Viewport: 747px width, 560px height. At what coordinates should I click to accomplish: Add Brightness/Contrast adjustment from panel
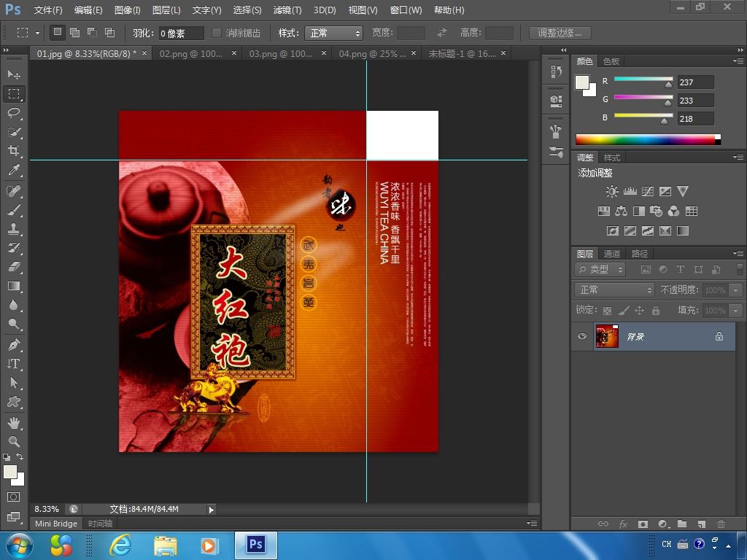tap(612, 192)
